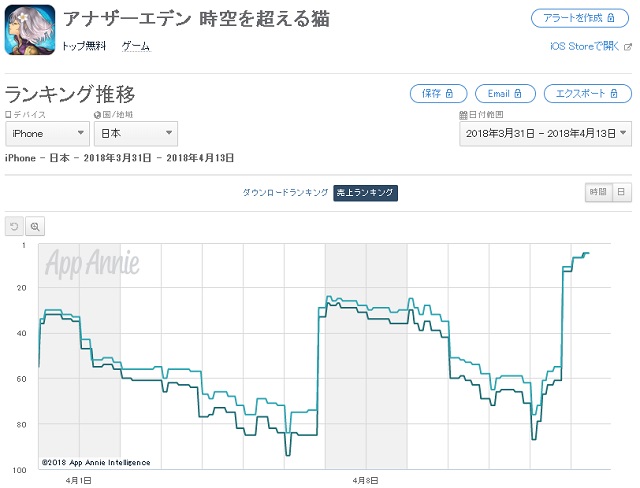Click the calendar icon next to 日付範囲
Image resolution: width=640 pixels, height=488 pixels.
click(x=463, y=115)
